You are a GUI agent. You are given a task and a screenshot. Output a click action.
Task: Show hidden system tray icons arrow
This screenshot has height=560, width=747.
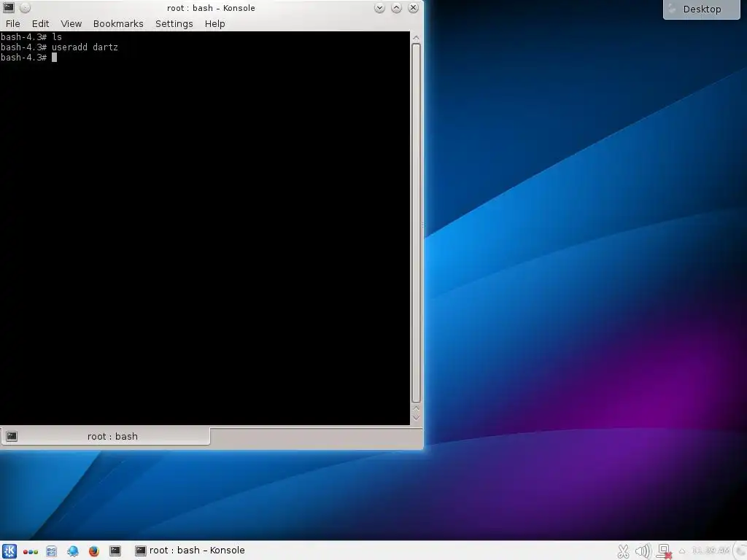[682, 551]
